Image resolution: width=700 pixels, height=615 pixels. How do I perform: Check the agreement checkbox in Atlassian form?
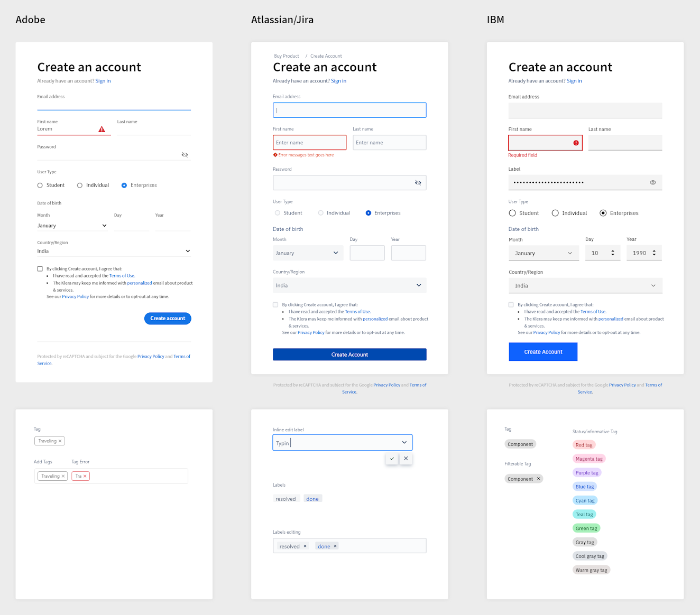275,305
